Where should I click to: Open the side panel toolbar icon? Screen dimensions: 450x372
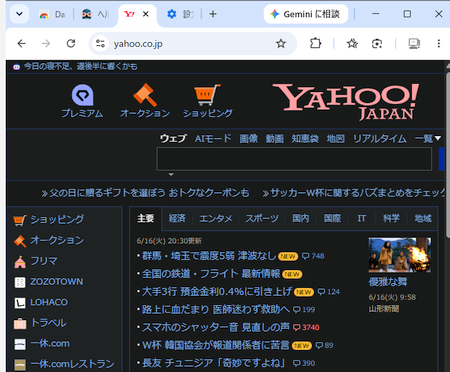pos(414,44)
